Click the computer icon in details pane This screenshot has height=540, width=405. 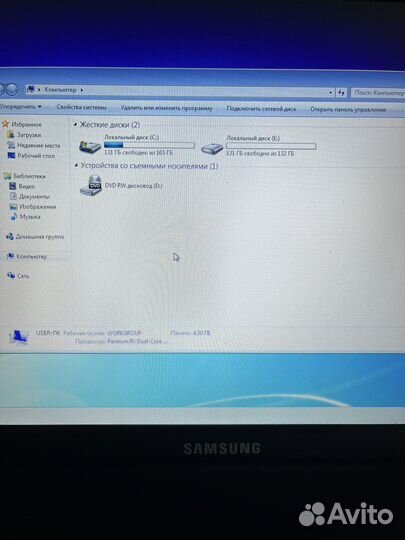pos(18,337)
